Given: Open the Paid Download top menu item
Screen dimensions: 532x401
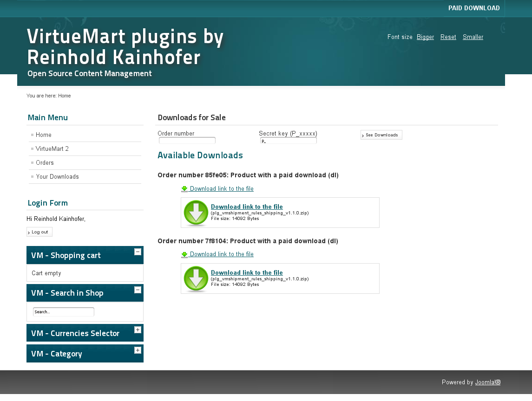Looking at the screenshot, I should [x=473, y=8].
